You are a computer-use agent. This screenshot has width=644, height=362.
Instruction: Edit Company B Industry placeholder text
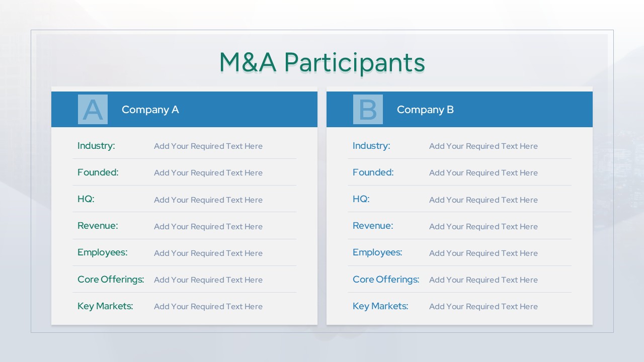coord(484,146)
